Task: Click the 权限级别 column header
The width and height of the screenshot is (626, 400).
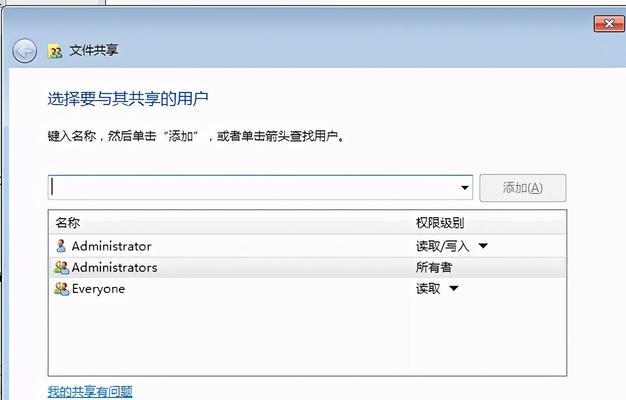Action: click(x=440, y=223)
